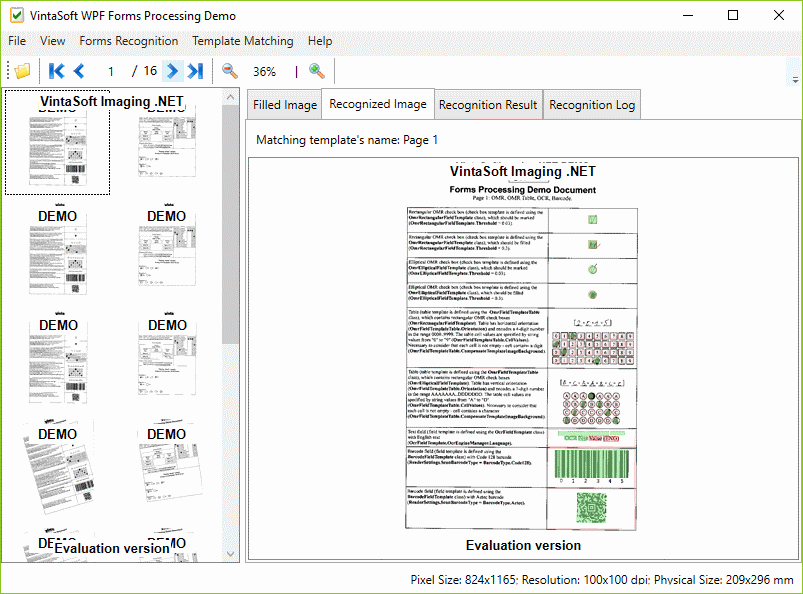Open the Help menu
803x594 pixels.
320,41
